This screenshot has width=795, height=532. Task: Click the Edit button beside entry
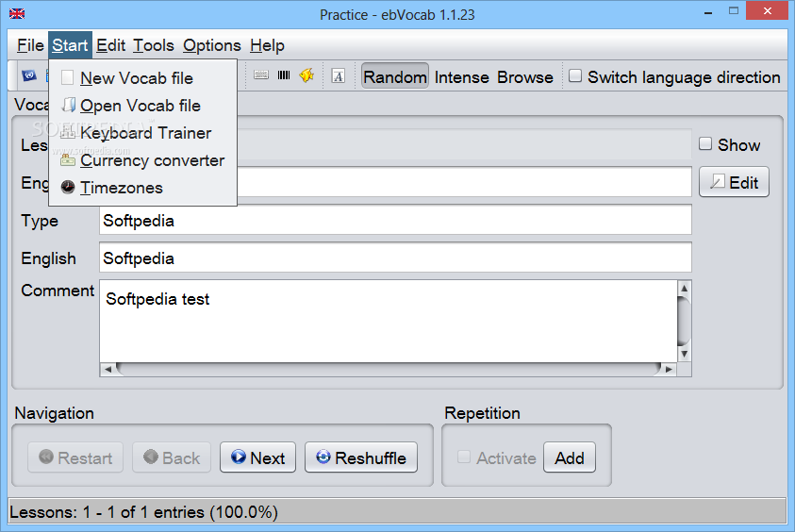pos(734,181)
